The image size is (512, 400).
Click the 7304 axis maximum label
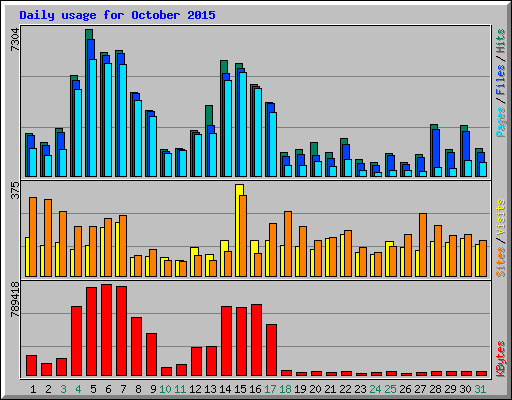click(x=15, y=40)
